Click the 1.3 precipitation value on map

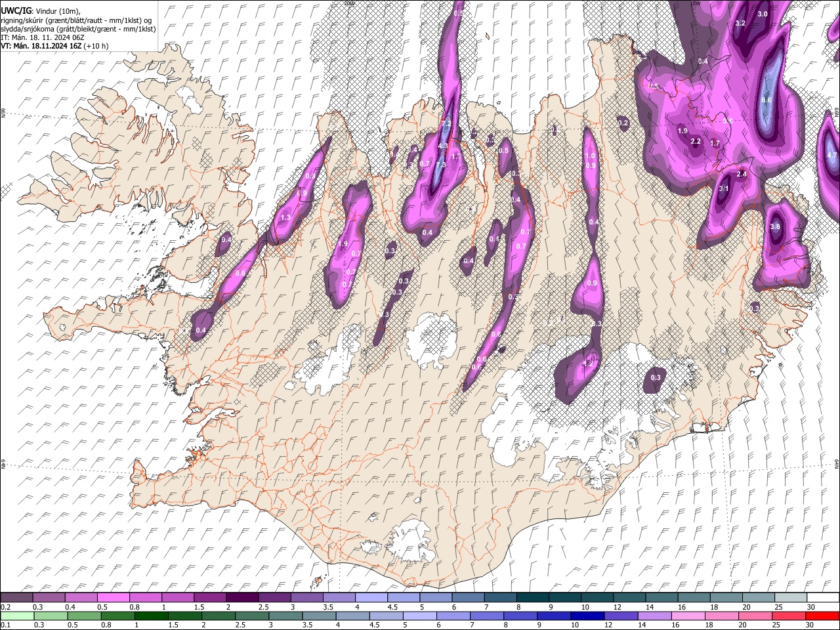tap(285, 217)
